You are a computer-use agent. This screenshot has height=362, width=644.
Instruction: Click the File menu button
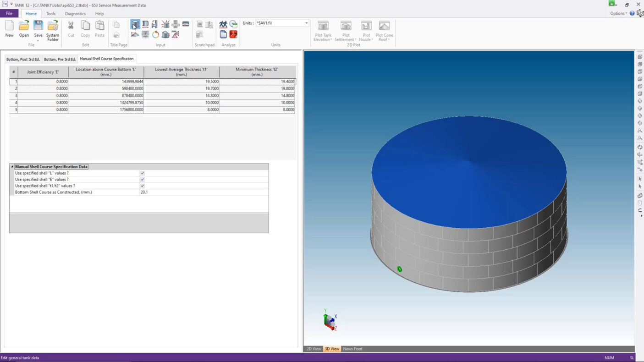pyautogui.click(x=9, y=14)
